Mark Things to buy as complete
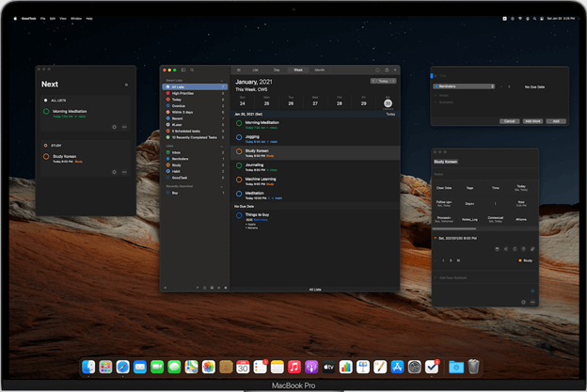587x392 pixels. [239, 215]
